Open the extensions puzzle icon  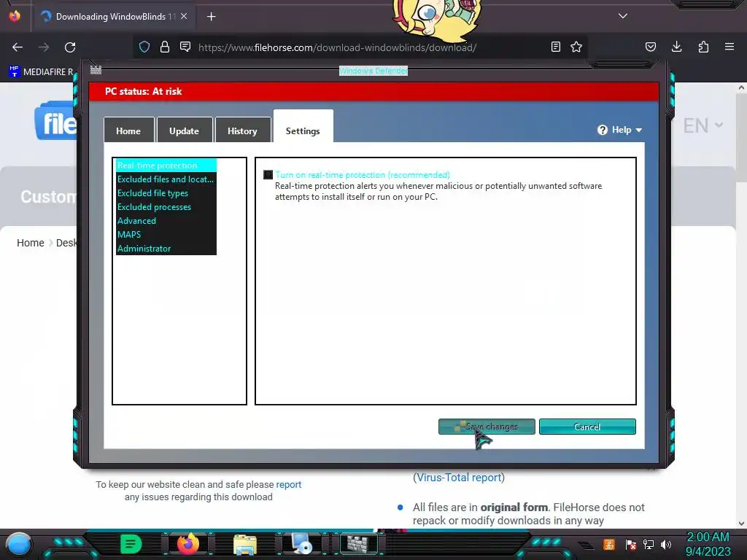[703, 47]
